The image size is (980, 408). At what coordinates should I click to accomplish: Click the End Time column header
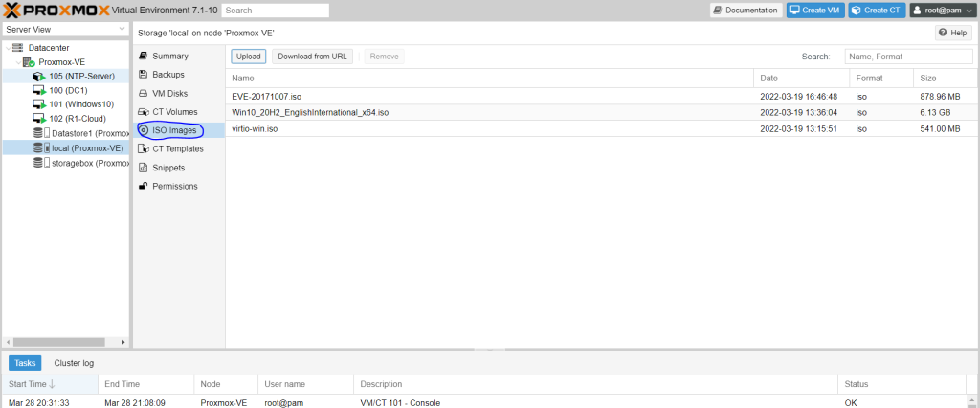coord(146,384)
